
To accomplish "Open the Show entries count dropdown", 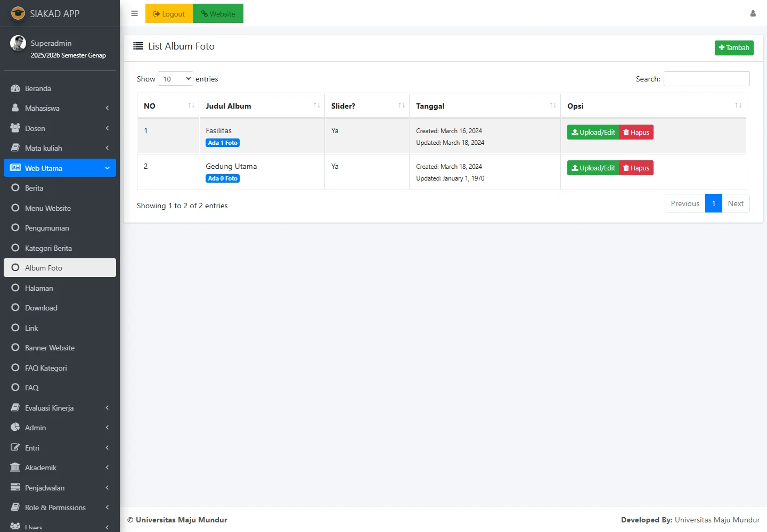I will [175, 79].
